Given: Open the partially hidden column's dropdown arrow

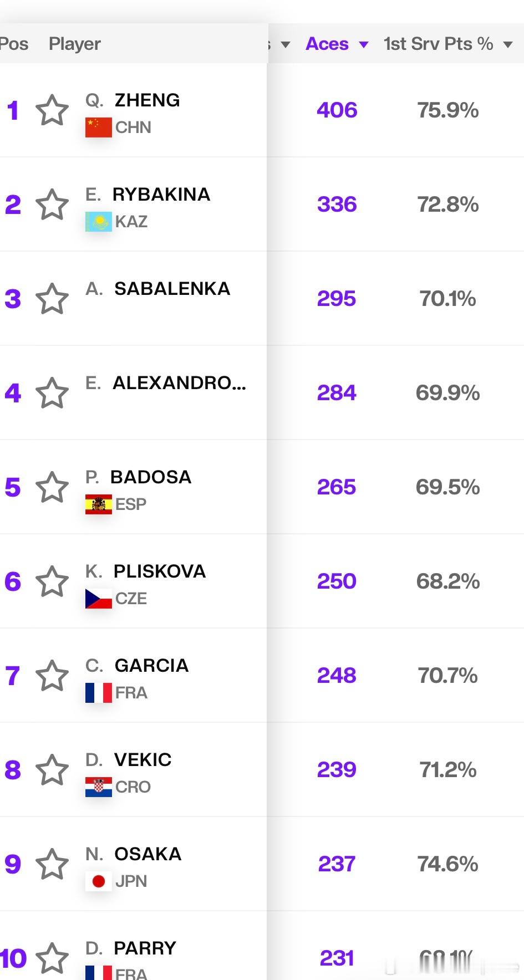Looking at the screenshot, I should [286, 44].
